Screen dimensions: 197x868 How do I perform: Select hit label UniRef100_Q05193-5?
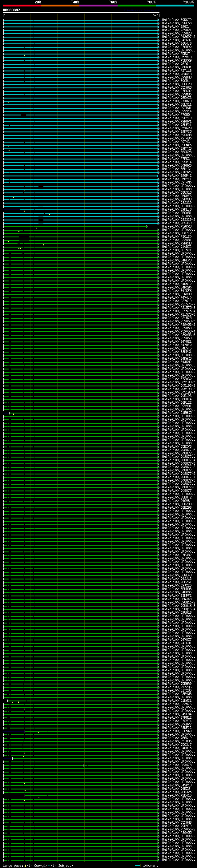(179, 382)
